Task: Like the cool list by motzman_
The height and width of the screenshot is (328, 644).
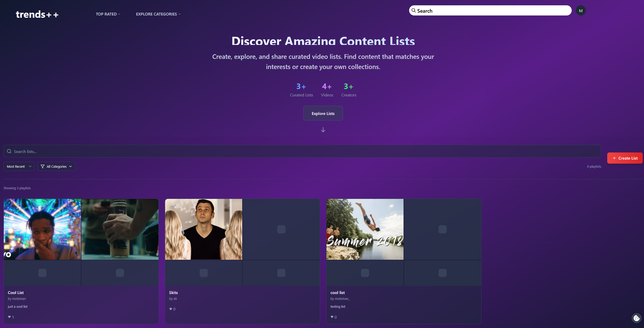Action: coord(332,317)
